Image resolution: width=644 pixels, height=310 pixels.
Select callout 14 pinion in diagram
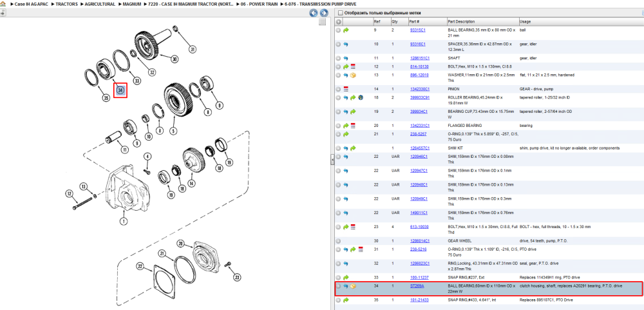[x=191, y=183]
